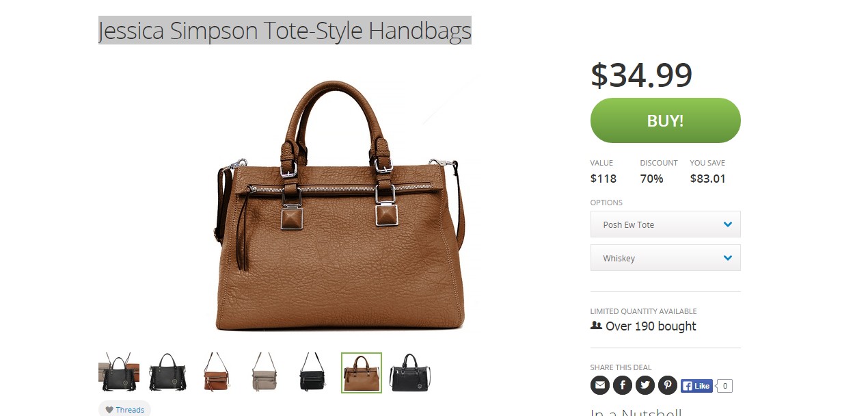Click the Facebook like count box
The width and height of the screenshot is (868, 416).
[x=724, y=386]
